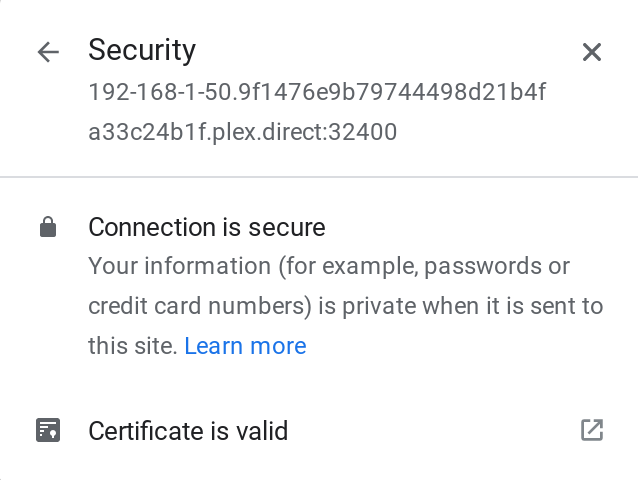The height and width of the screenshot is (480, 638).
Task: Click the word valid in certificate row
Action: [x=260, y=431]
